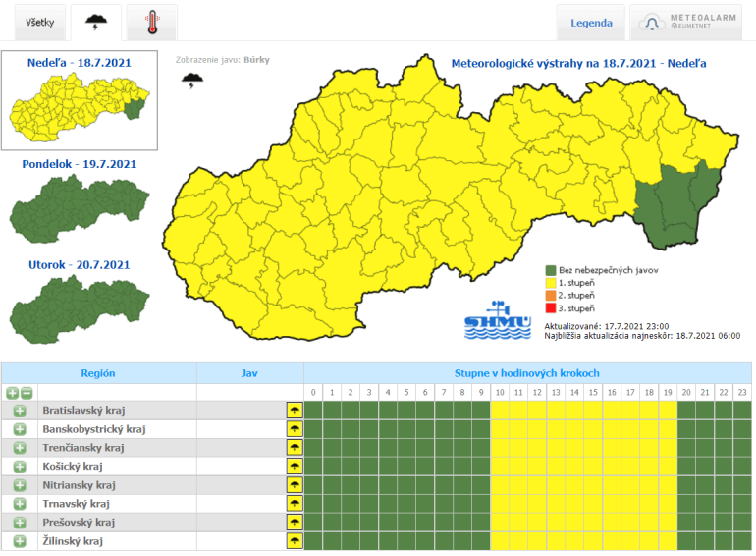
Task: Click the Trenčiansky kraj region name
Action: tap(82, 448)
